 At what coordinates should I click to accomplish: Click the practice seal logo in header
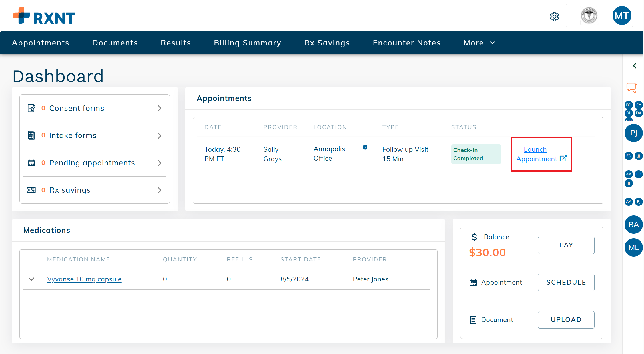point(589,16)
